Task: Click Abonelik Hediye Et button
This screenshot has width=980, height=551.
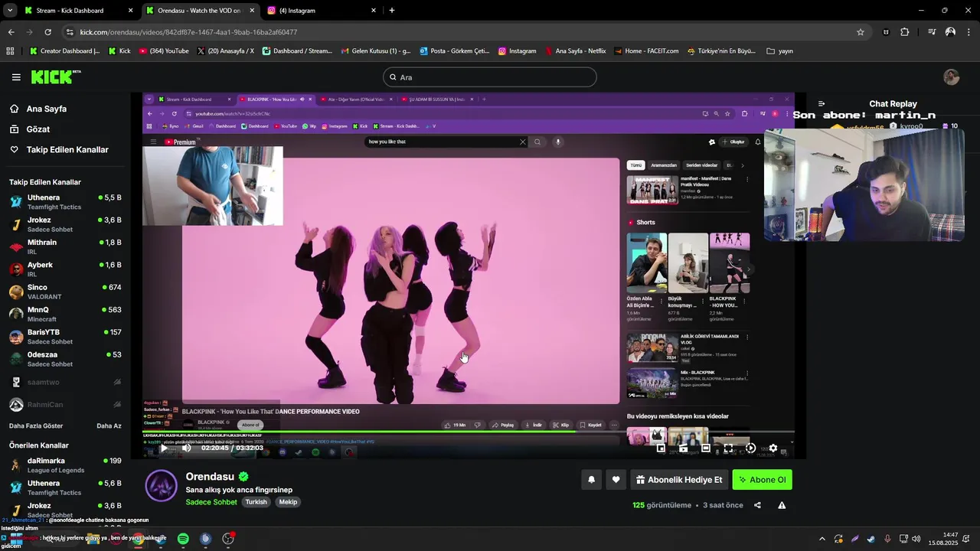Action: click(x=679, y=480)
